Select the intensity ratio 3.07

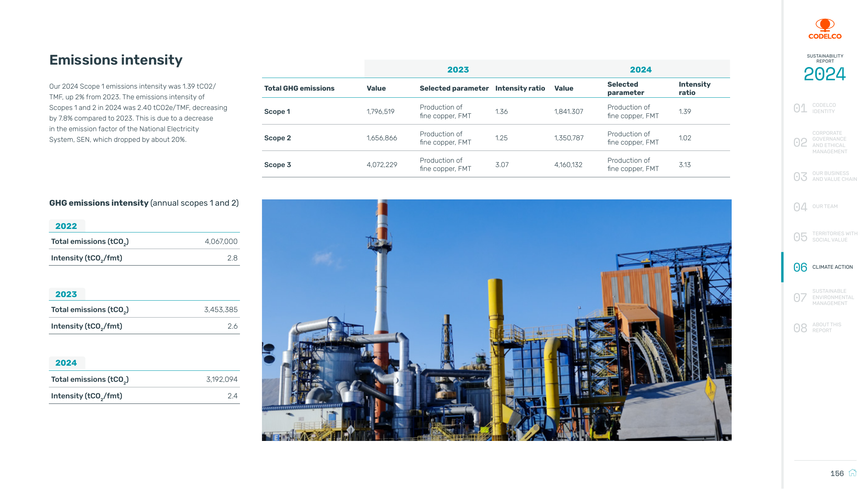coord(502,165)
